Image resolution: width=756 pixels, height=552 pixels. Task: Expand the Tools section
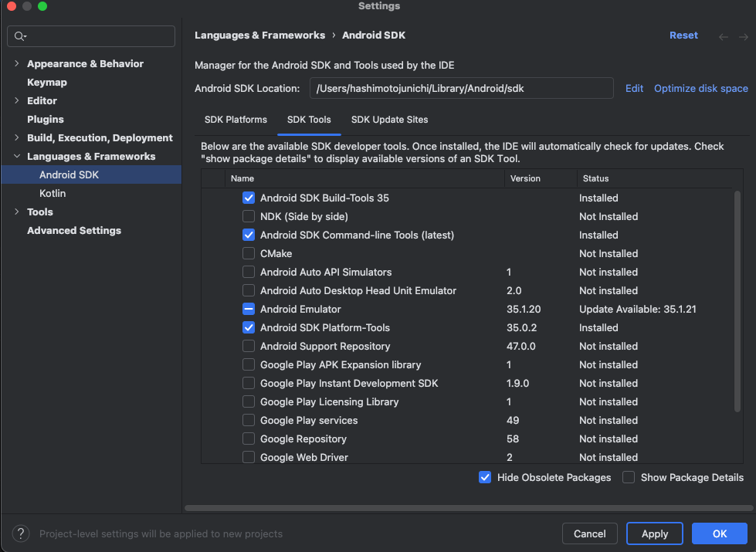(x=17, y=212)
